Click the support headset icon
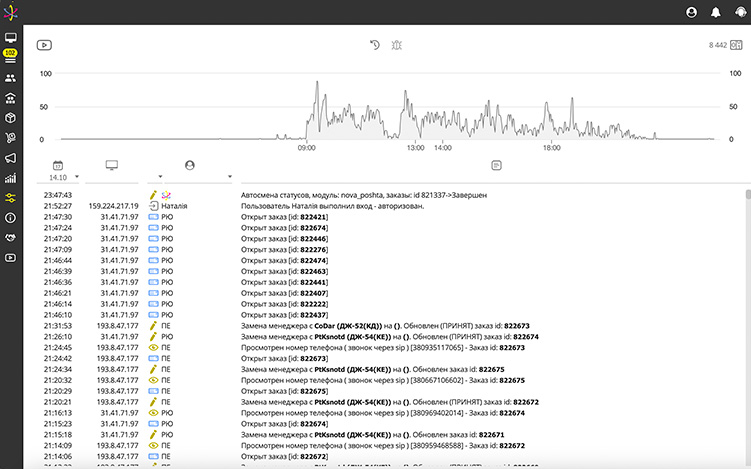The image size is (751, 469). point(739,12)
